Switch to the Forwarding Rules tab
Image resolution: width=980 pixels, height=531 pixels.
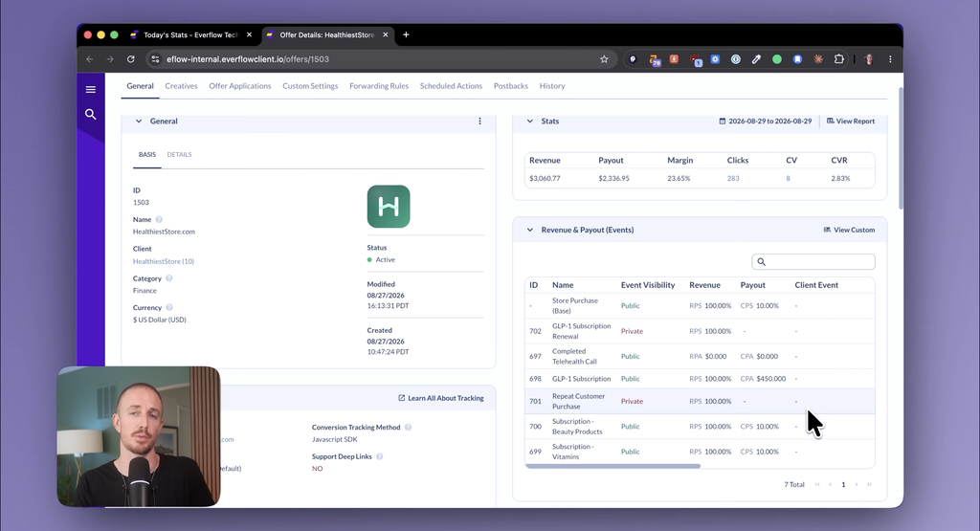coord(379,86)
